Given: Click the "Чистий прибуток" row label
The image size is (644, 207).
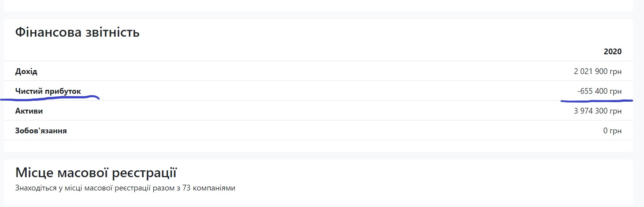Looking at the screenshot, I should click(x=48, y=91).
